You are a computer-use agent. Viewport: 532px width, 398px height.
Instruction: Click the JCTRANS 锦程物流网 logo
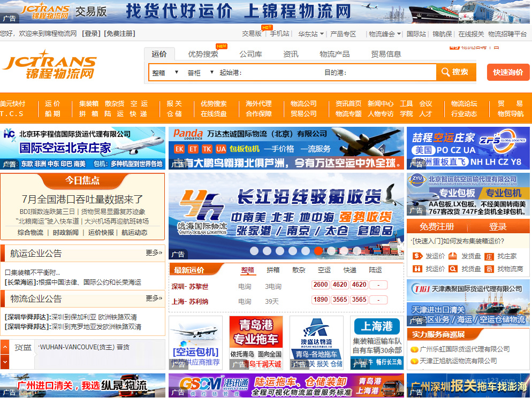(50, 64)
